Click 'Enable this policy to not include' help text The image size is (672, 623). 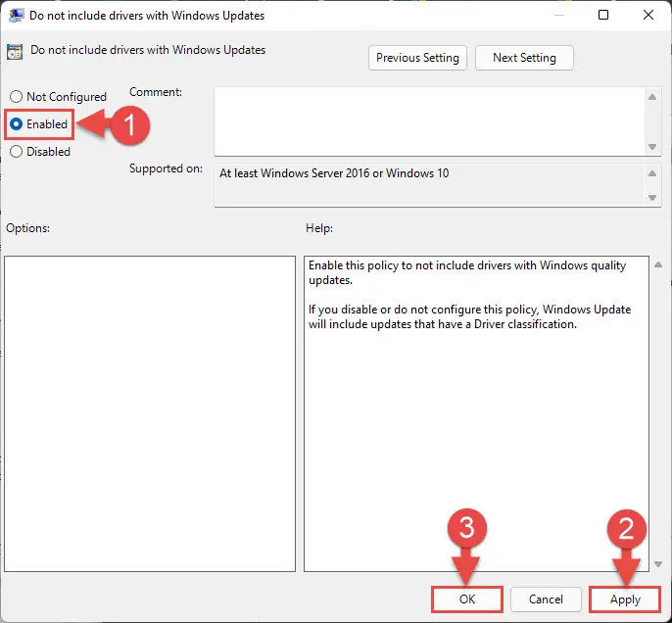[467, 272]
